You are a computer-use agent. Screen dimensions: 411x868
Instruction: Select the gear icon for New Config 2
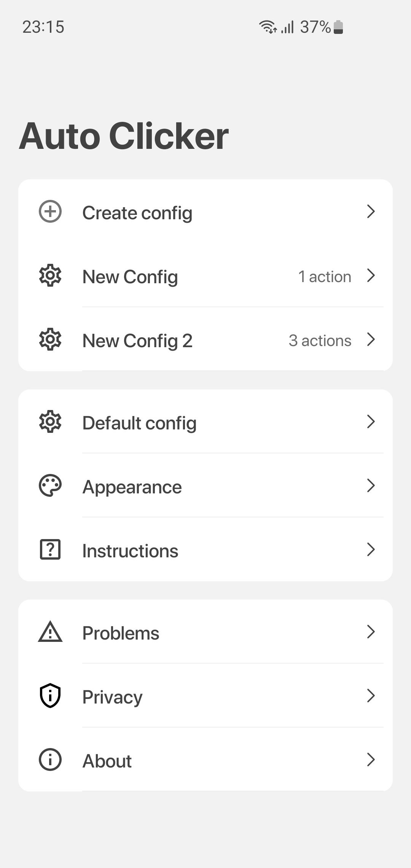coord(50,339)
